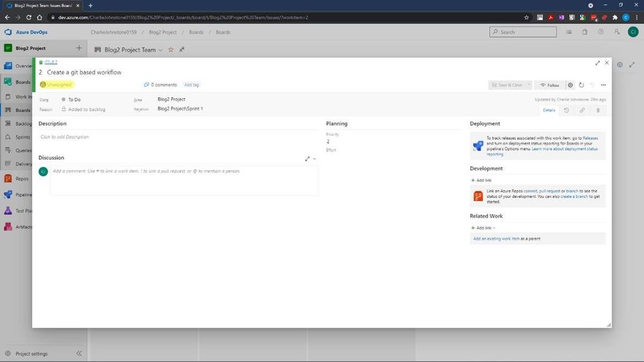Open the board settings gear behind the dialog
Viewport: 644px width, 362px height.
pyautogui.click(x=620, y=64)
